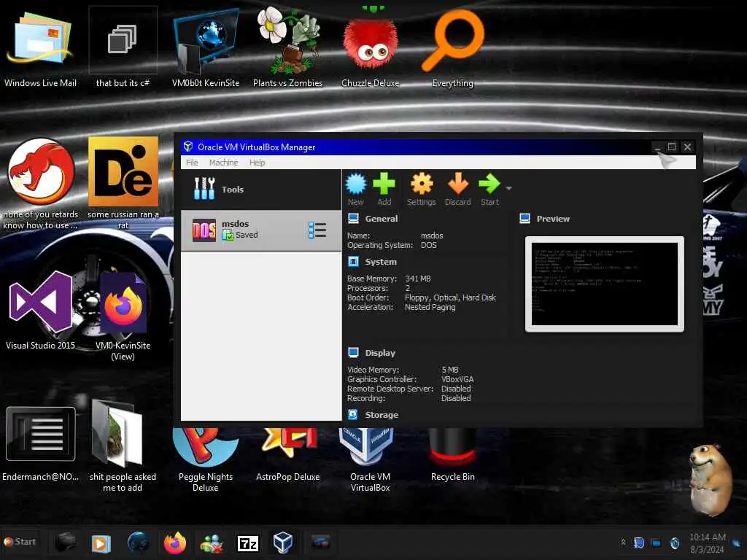747x560 pixels.
Task: Select the "shit people asked me to add" folder
Action: [123, 447]
